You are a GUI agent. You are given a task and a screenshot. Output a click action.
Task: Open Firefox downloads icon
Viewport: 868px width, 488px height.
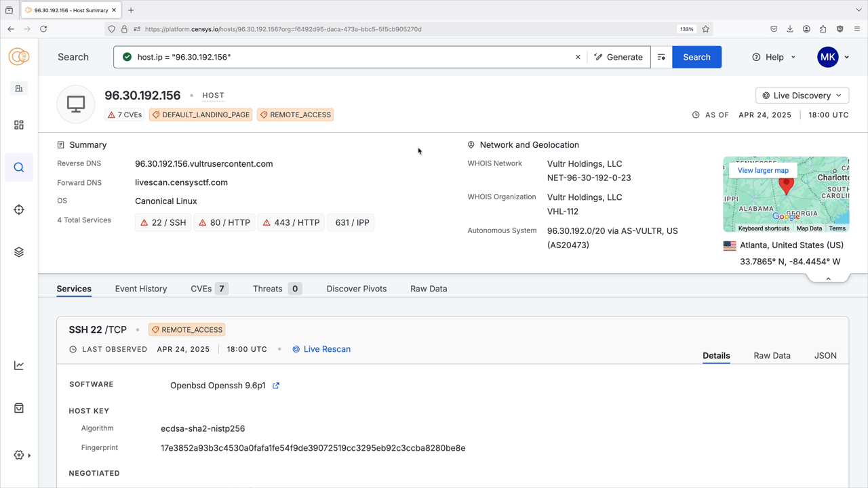(x=790, y=29)
